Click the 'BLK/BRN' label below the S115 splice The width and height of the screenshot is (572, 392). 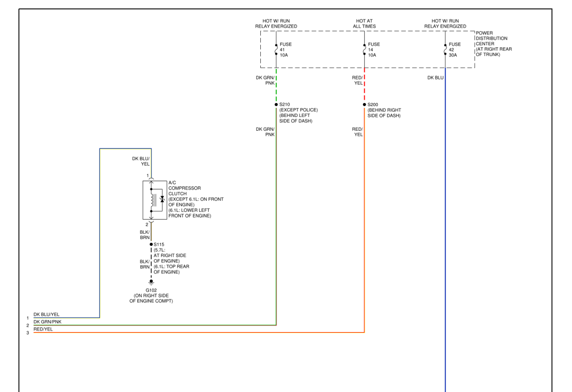pos(144,264)
